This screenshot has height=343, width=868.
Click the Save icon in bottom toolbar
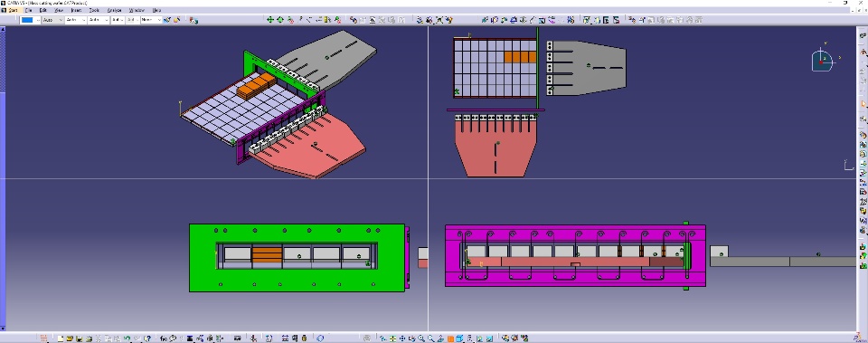pyautogui.click(x=80, y=338)
